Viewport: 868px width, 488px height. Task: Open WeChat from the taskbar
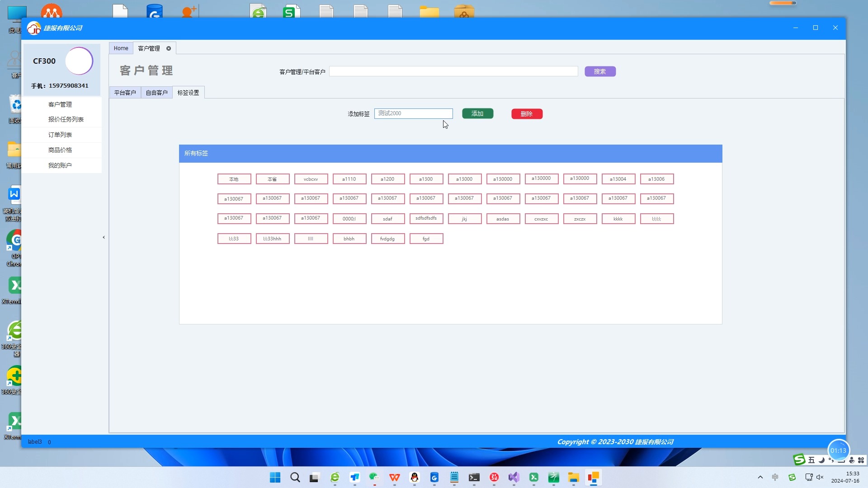[373, 477]
